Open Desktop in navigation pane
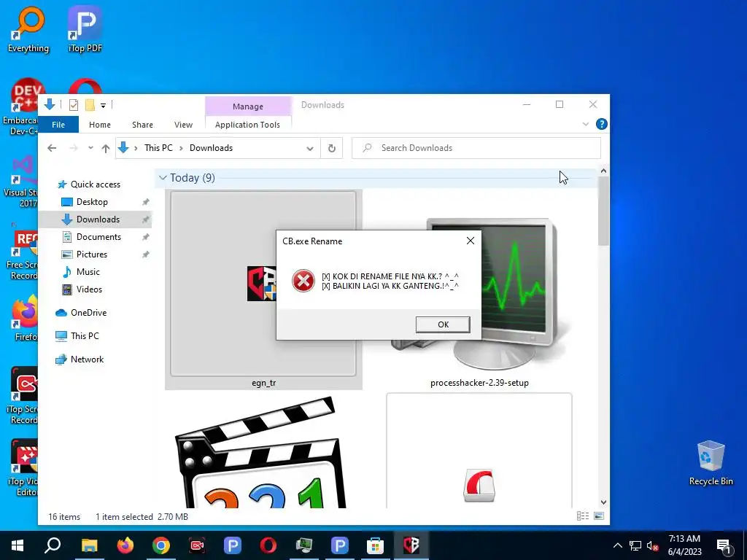Screen dimensions: 747x560 [x=92, y=202]
